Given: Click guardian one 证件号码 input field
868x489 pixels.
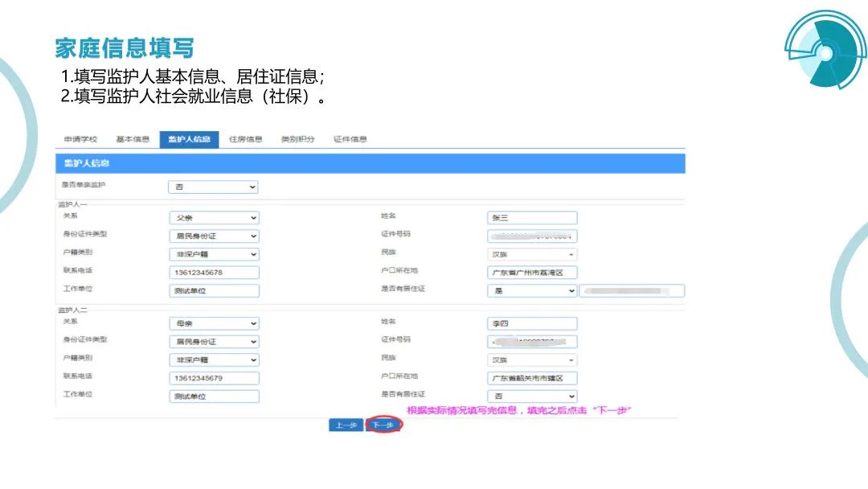Looking at the screenshot, I should (x=532, y=236).
